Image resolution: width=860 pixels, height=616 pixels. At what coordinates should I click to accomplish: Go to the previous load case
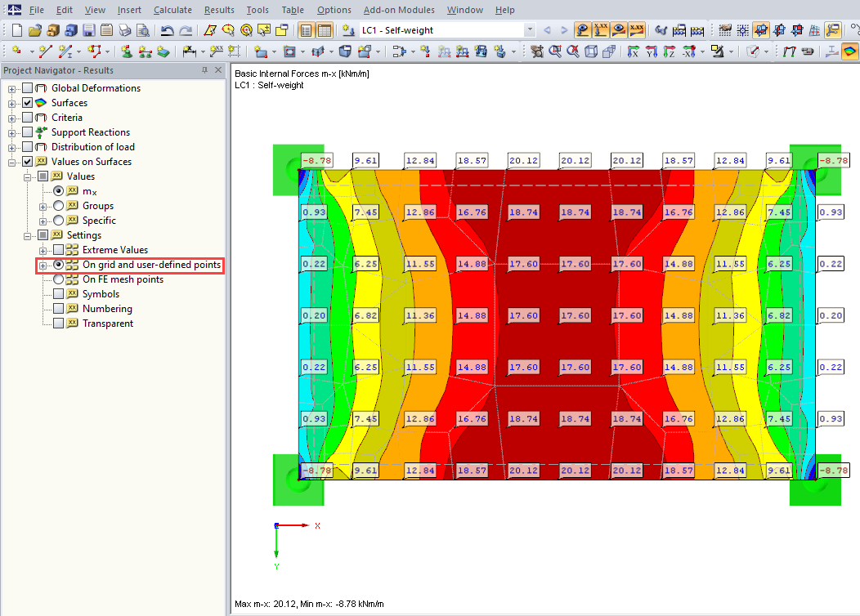(547, 30)
